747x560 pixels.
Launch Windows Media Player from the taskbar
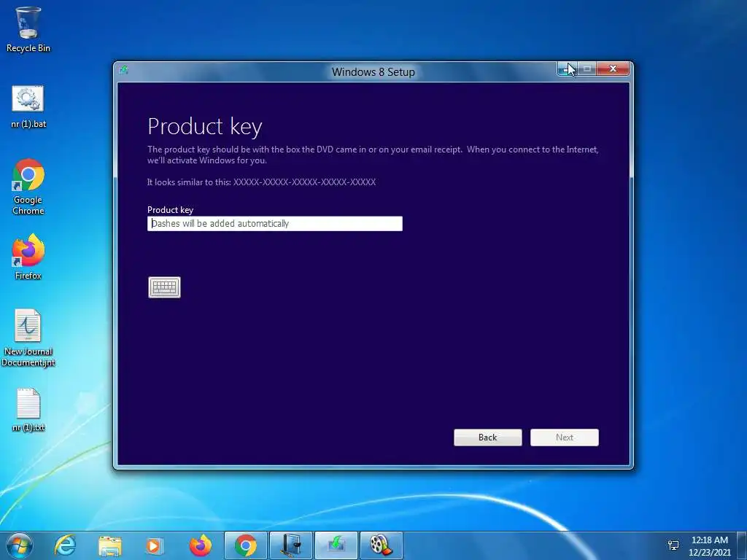point(154,545)
